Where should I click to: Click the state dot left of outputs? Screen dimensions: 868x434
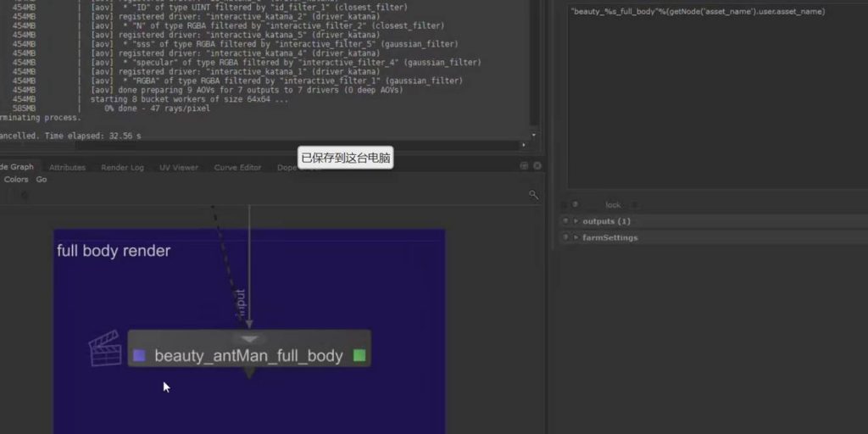[565, 221]
